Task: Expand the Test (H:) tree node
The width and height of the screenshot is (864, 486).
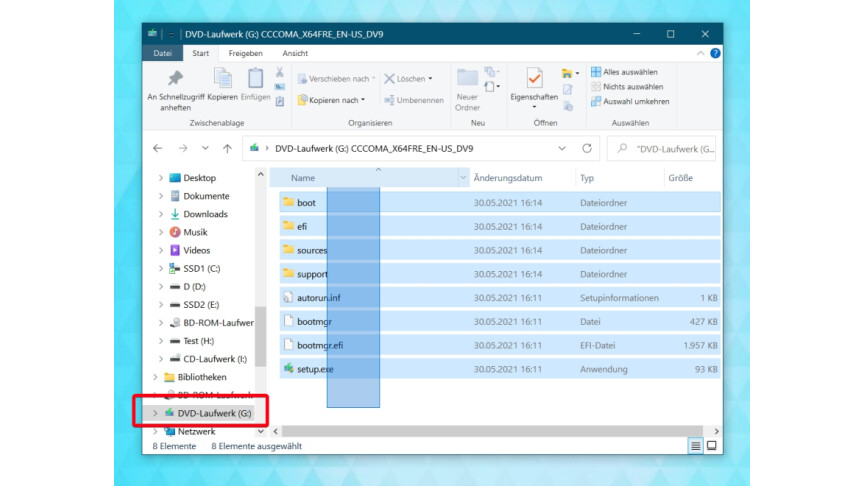Action: pyautogui.click(x=160, y=341)
